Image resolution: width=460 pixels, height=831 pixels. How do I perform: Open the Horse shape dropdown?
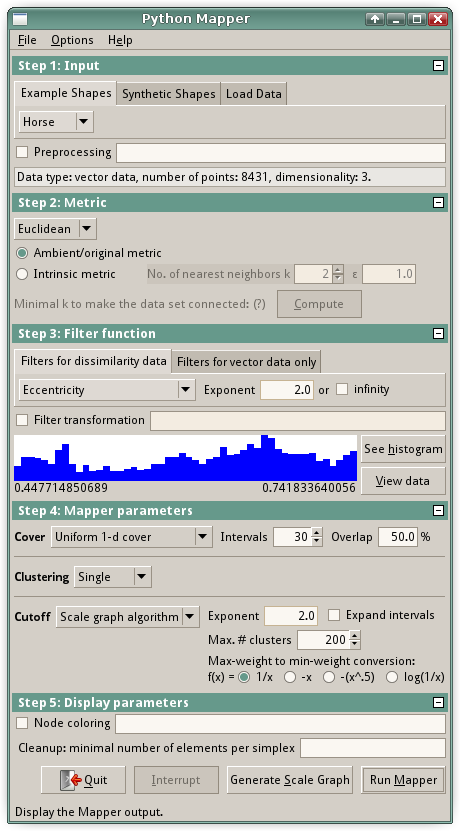click(x=56, y=122)
